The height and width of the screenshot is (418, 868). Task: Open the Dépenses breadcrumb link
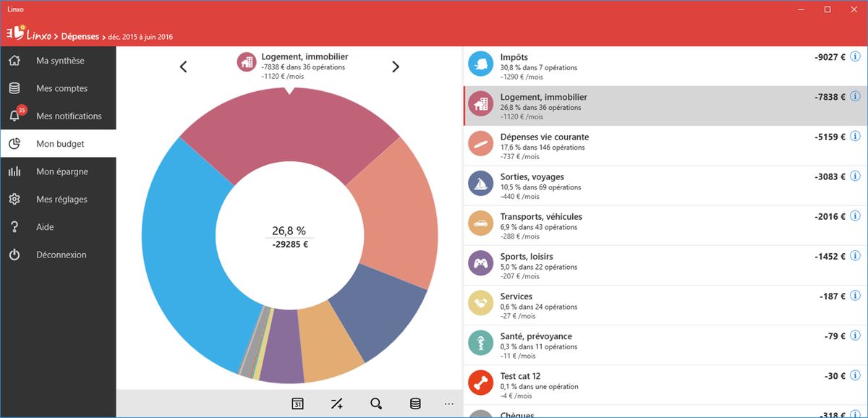[x=80, y=35]
